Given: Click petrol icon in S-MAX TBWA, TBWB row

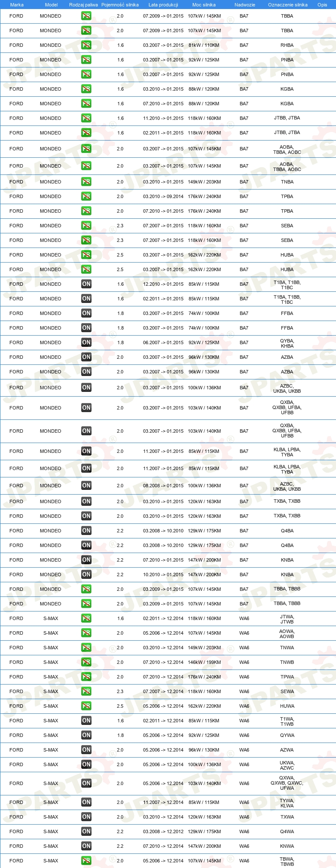Looking at the screenshot, I should (86, 861).
